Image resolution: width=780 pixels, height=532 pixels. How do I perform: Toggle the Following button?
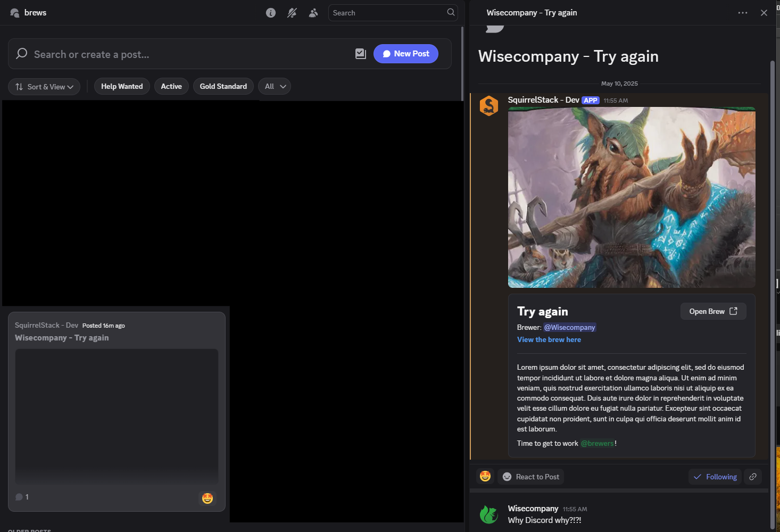click(x=715, y=477)
